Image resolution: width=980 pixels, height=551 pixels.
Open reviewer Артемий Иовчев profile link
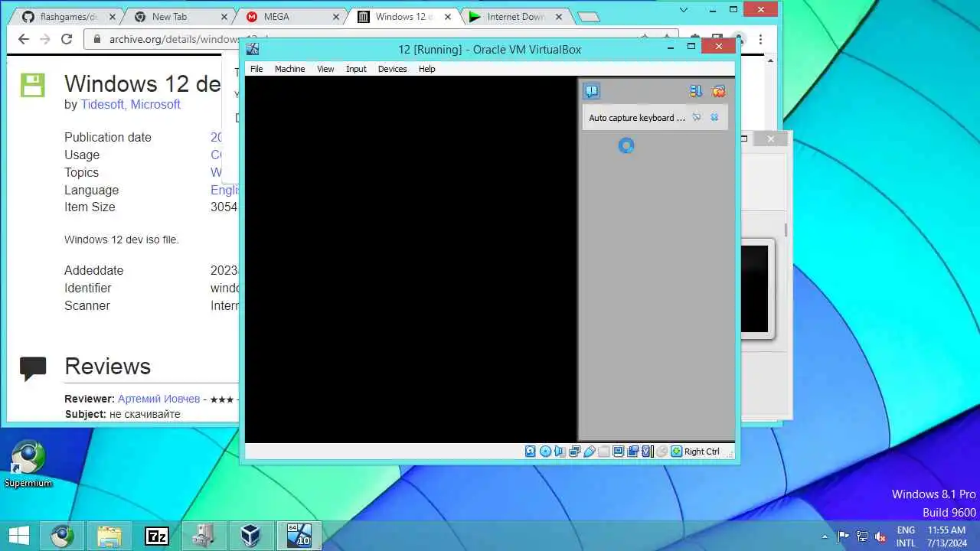tap(158, 399)
